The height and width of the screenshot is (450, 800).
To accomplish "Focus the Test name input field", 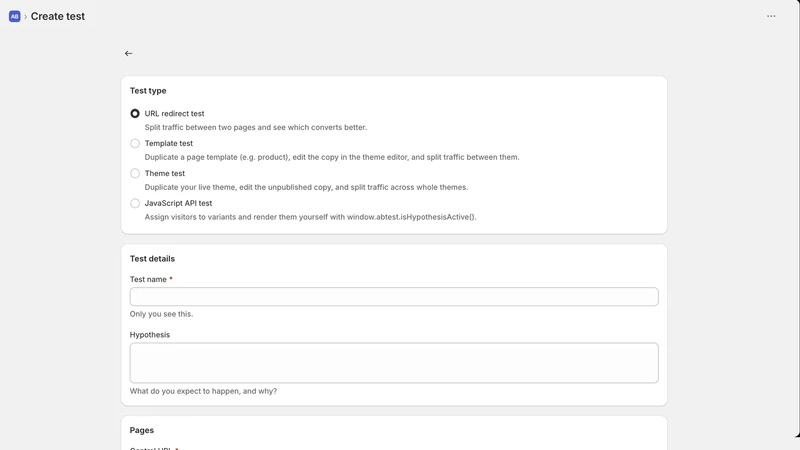I will point(394,296).
